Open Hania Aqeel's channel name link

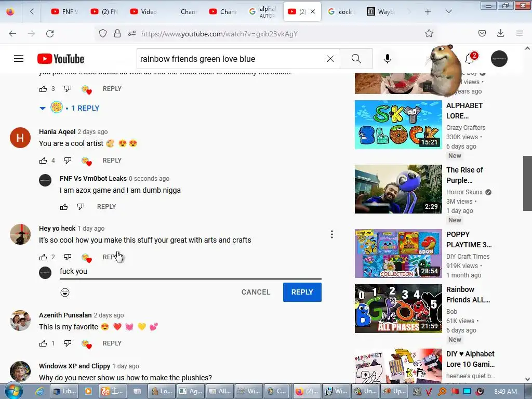[x=57, y=131]
